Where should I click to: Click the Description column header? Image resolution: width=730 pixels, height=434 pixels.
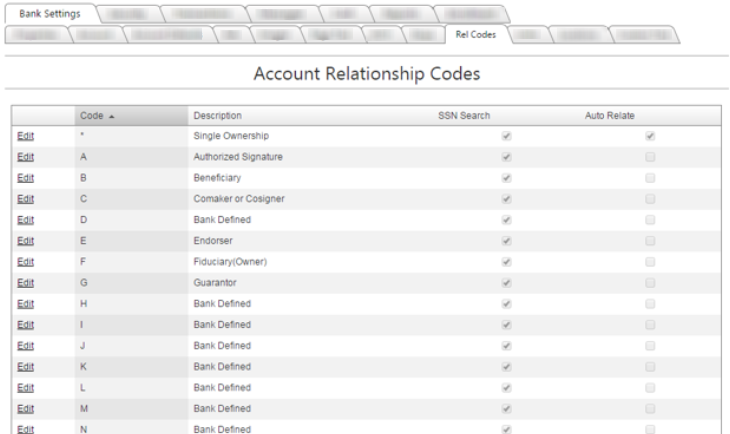(x=217, y=116)
